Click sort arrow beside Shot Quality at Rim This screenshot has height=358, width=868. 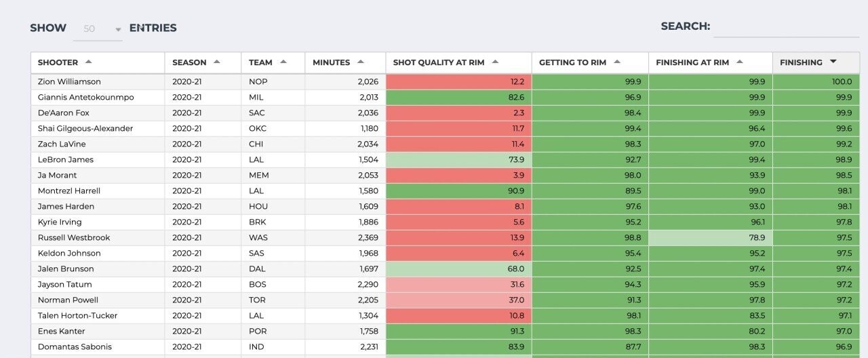click(495, 62)
